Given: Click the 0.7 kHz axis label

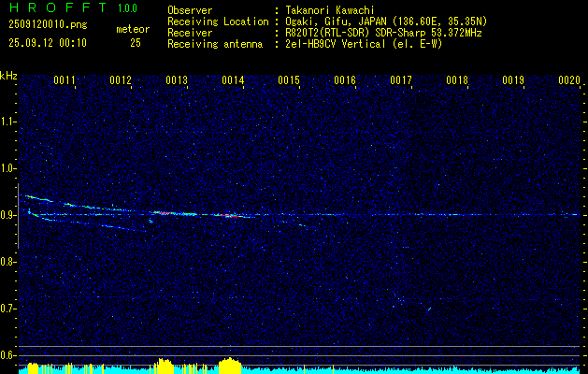Looking at the screenshot, I should coord(7,309).
